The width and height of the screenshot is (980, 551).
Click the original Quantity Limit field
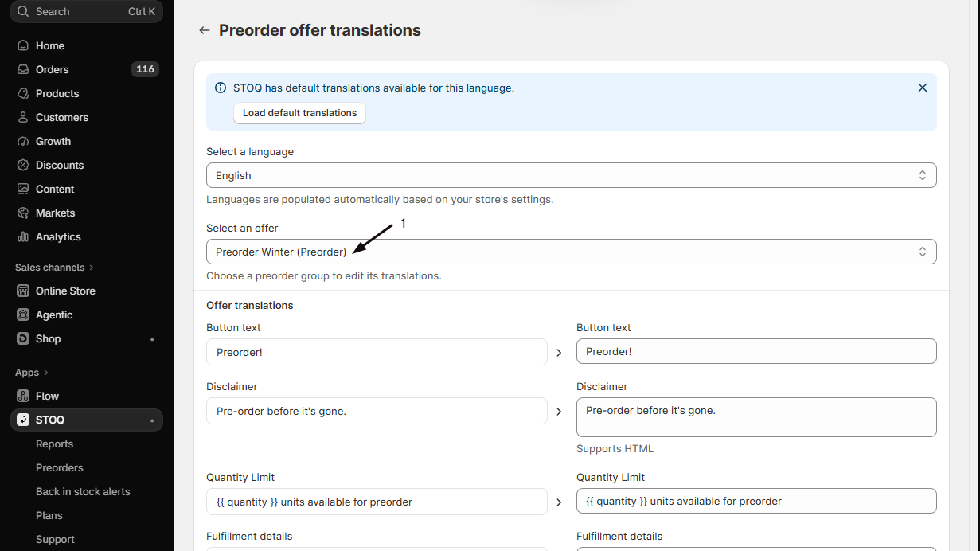(x=377, y=502)
